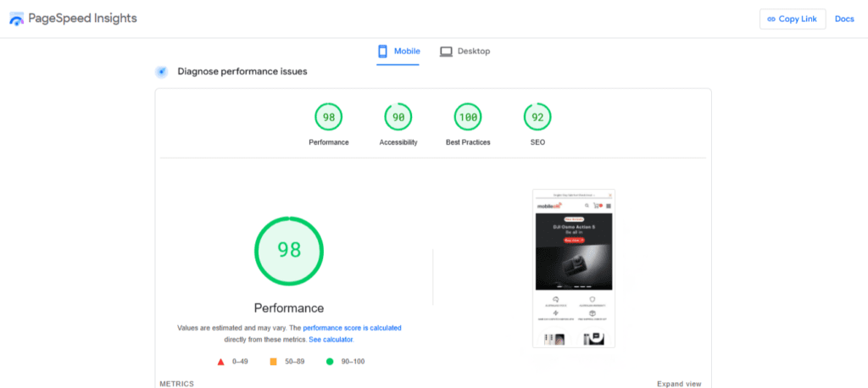Click the diagnose performance issues icon
Viewport: 868px width, 388px height.
click(x=161, y=72)
